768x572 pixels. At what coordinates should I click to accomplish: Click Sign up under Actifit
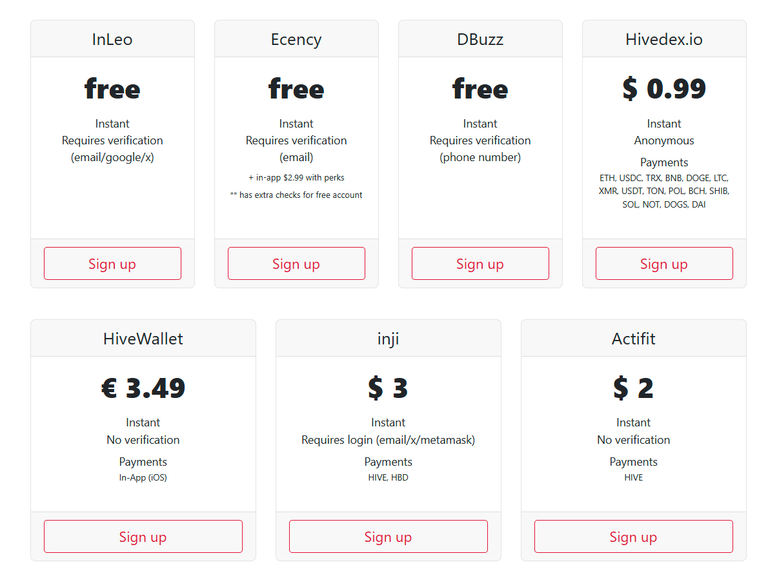click(633, 537)
